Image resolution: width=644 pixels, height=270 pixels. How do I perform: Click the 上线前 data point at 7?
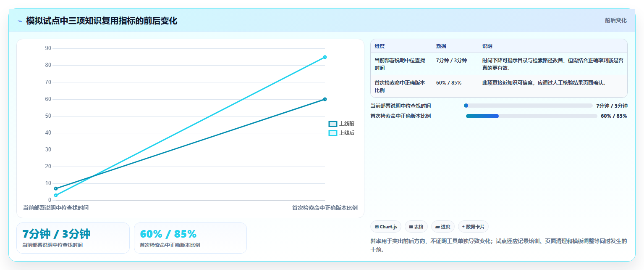(56, 188)
